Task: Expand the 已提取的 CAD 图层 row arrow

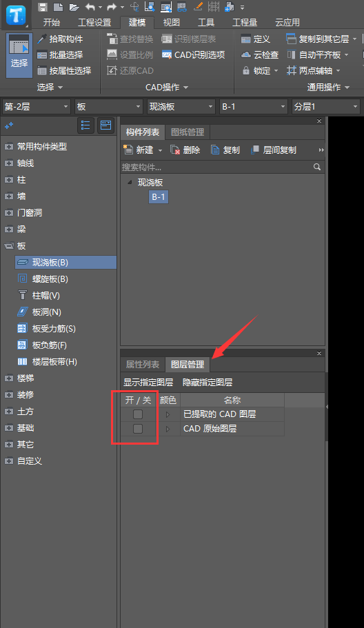Action: click(168, 414)
